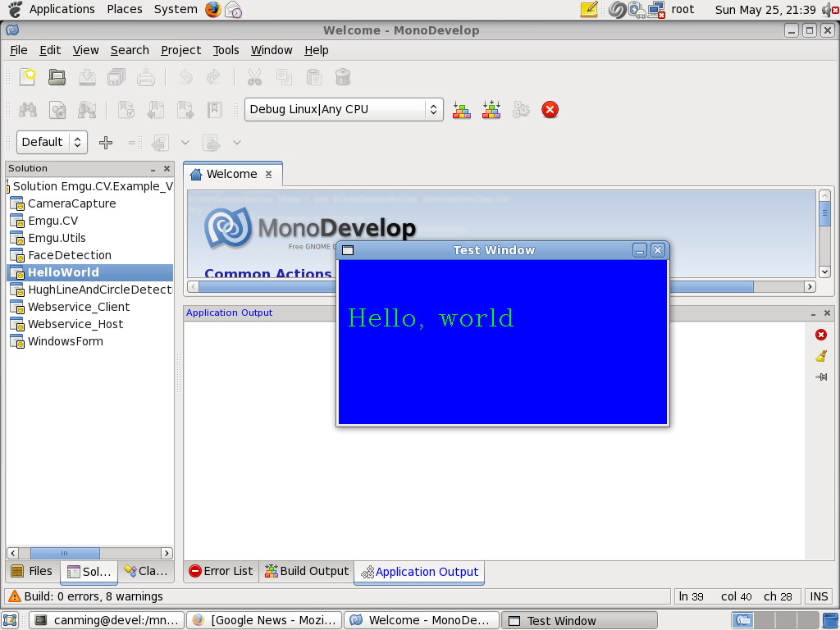Open the Help menu
The image size is (840, 630).
click(317, 50)
